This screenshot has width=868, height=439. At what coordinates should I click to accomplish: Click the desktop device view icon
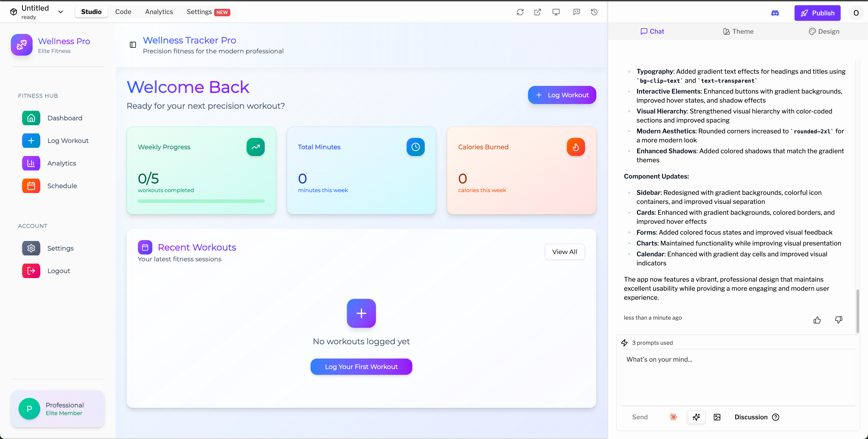pyautogui.click(x=556, y=12)
